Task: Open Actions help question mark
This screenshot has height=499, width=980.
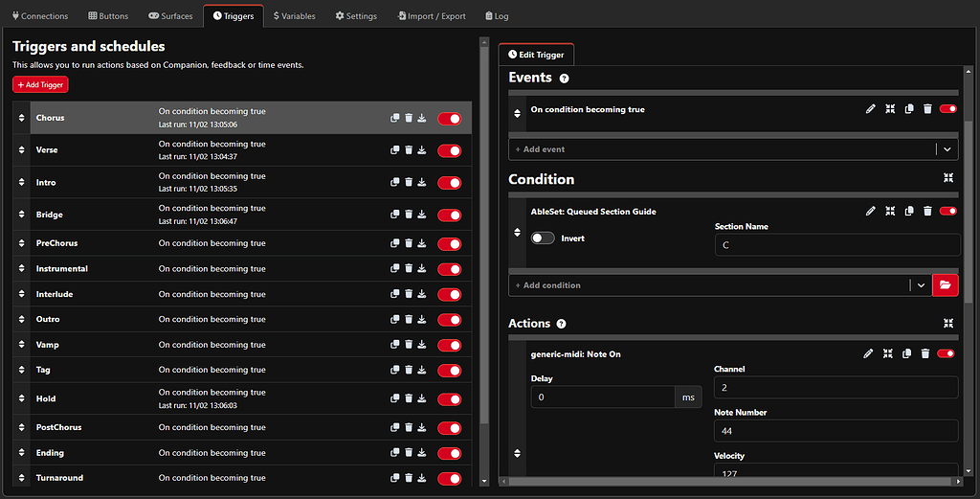Action: (561, 324)
